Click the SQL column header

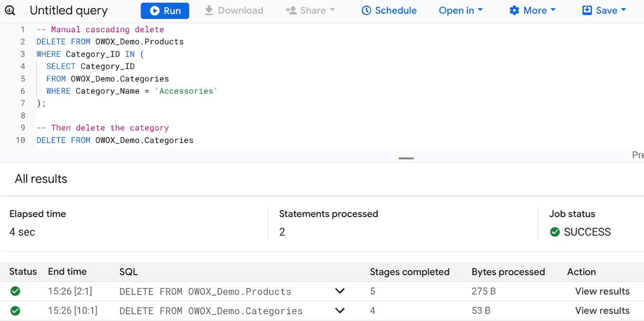128,271
